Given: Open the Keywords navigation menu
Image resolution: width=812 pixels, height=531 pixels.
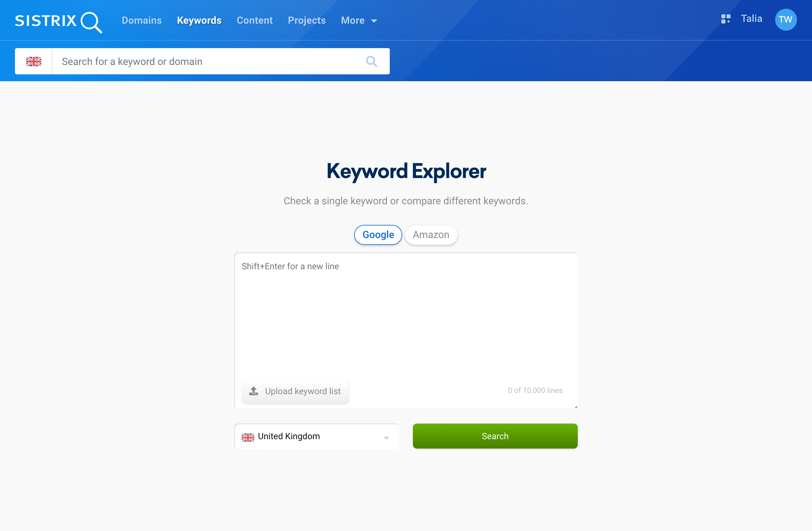Looking at the screenshot, I should [x=200, y=20].
